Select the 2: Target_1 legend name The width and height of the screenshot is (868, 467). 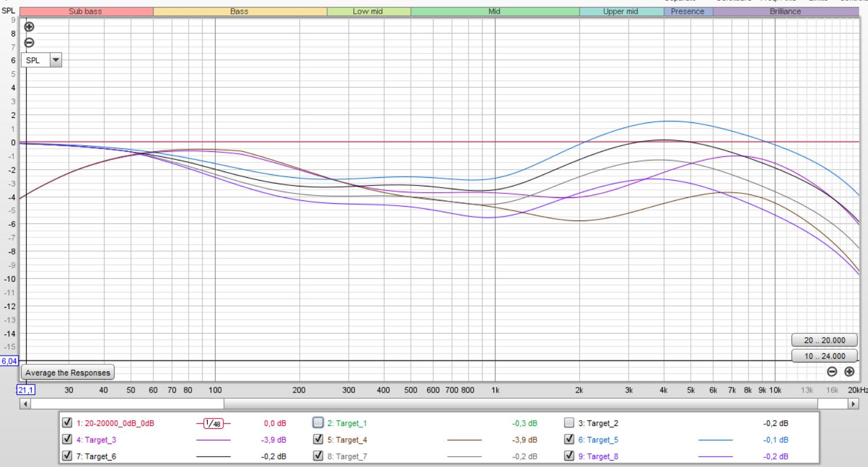[347, 423]
